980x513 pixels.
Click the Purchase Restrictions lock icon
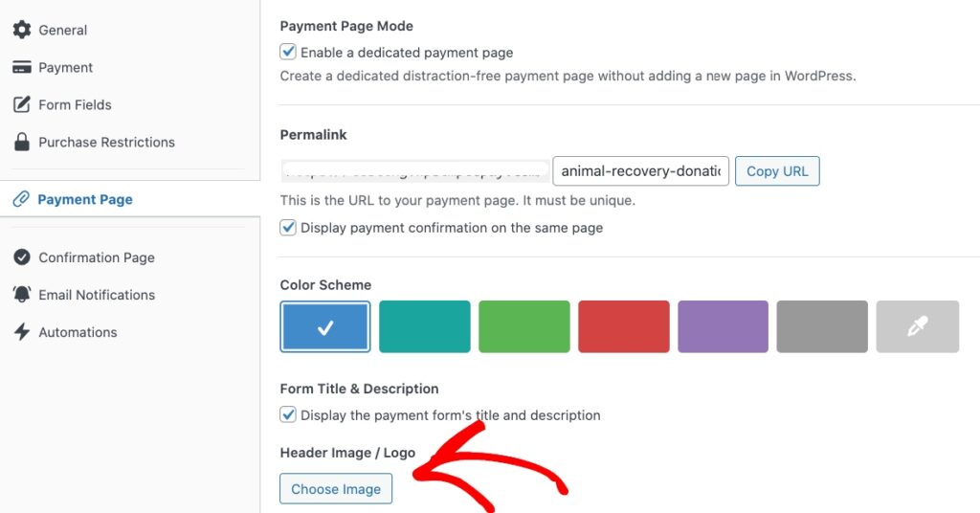tap(21, 142)
